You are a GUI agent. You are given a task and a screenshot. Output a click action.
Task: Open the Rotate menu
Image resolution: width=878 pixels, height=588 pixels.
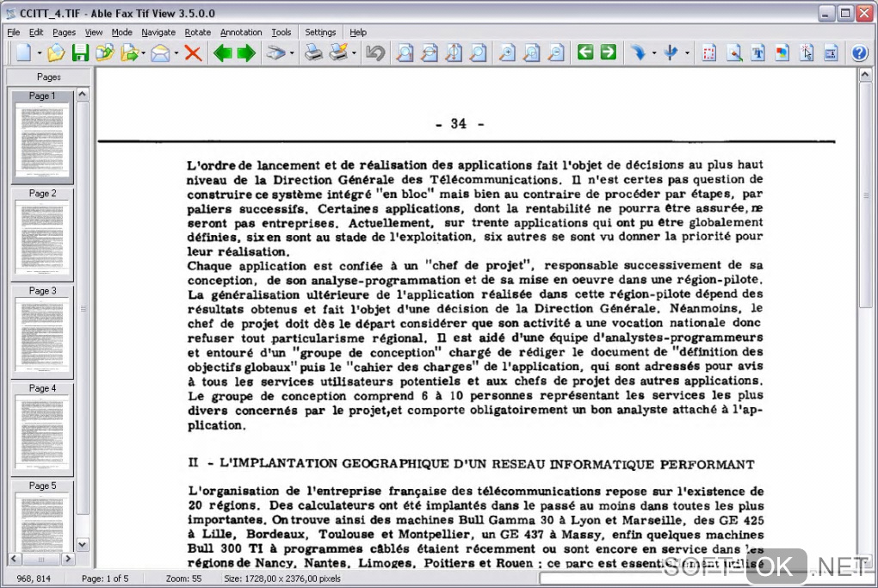[x=198, y=33]
